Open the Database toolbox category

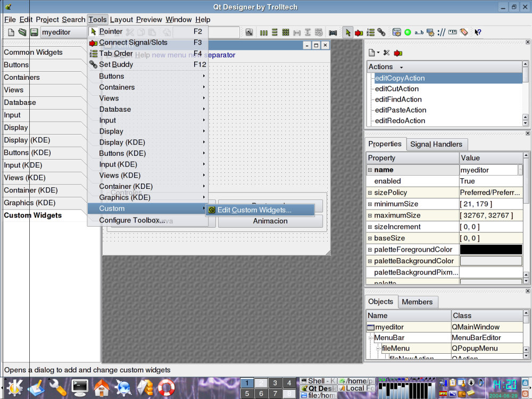coord(20,103)
